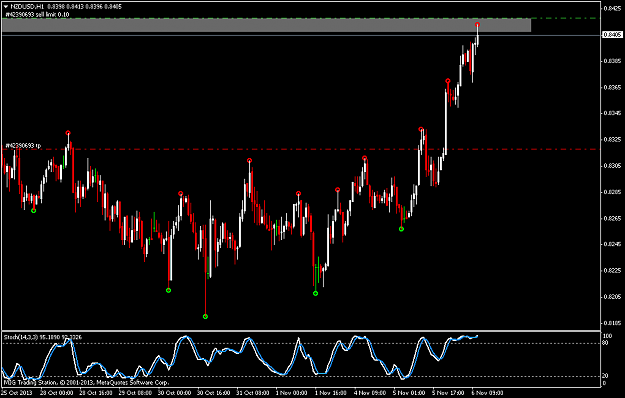Click the 0.8245 price scale label
This screenshot has height=398, width=625.
(x=612, y=244)
